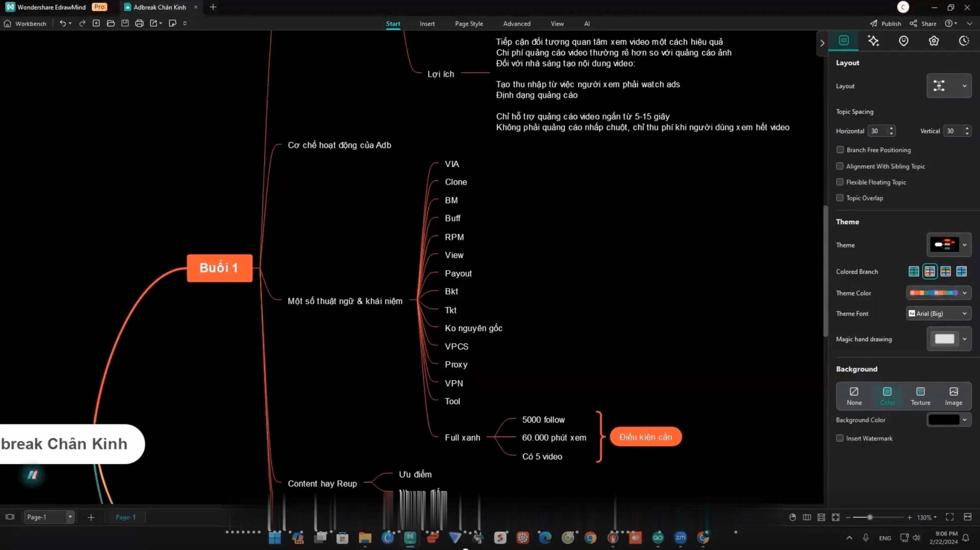Open the Theme Font Arial (Big) dropdown
980x550 pixels.
point(939,314)
